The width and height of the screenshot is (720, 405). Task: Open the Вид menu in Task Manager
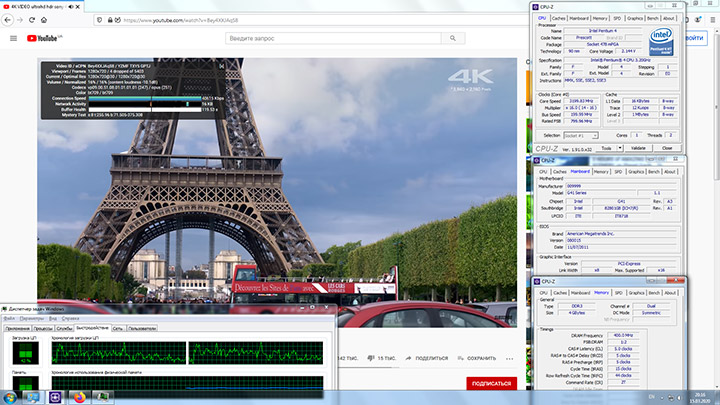pos(53,318)
